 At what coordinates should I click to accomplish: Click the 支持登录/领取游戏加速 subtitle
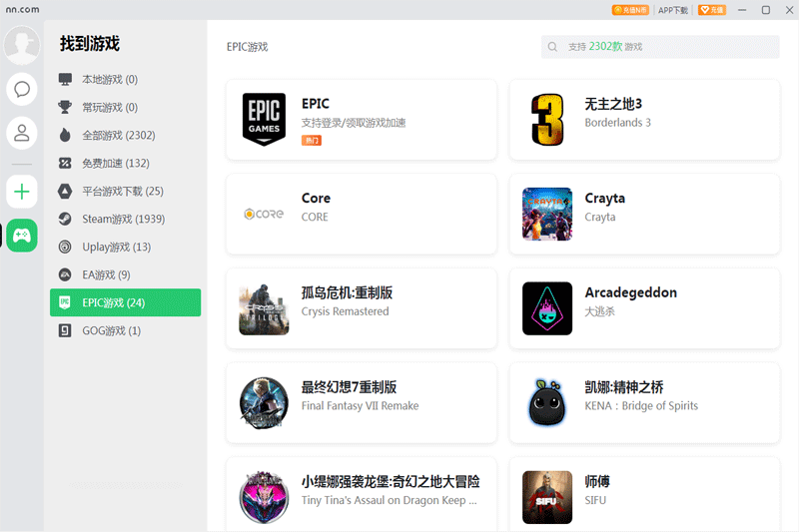tap(354, 123)
